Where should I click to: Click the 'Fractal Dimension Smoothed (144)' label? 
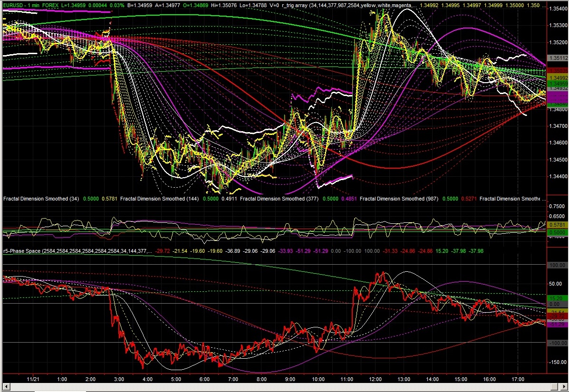point(159,199)
